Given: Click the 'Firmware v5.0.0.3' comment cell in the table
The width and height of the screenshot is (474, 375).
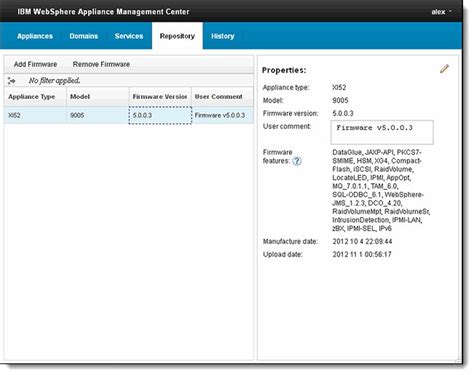Looking at the screenshot, I should pos(223,115).
